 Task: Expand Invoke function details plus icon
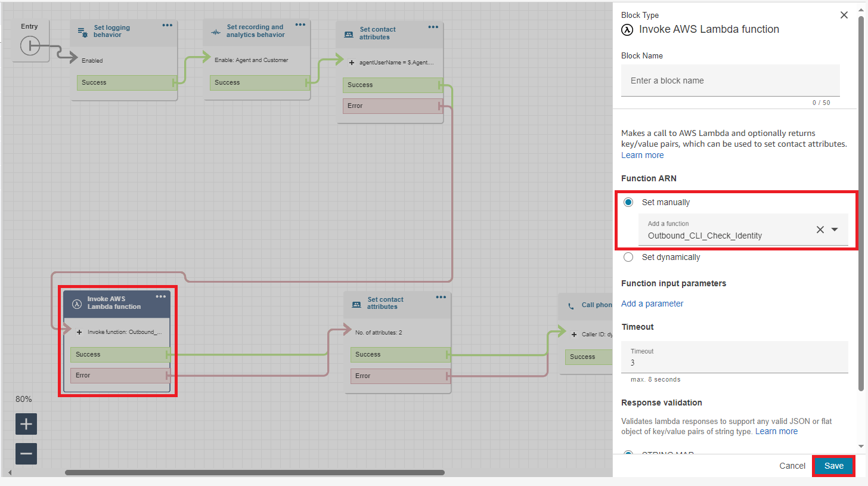click(x=79, y=332)
